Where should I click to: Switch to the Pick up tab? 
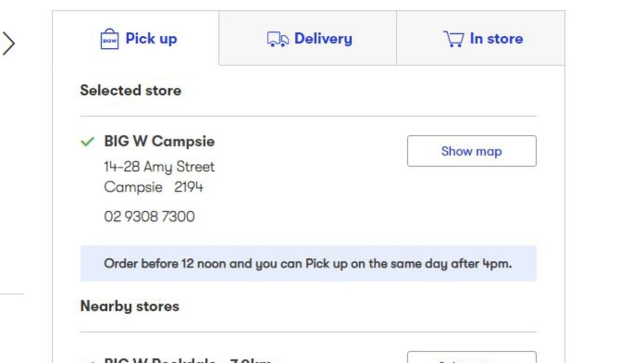pyautogui.click(x=136, y=38)
